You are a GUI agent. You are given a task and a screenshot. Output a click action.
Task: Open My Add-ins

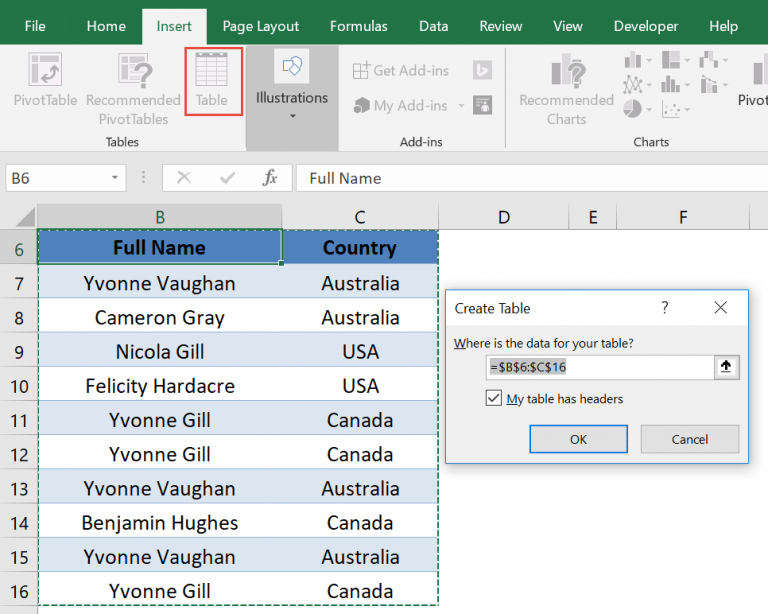tap(400, 105)
